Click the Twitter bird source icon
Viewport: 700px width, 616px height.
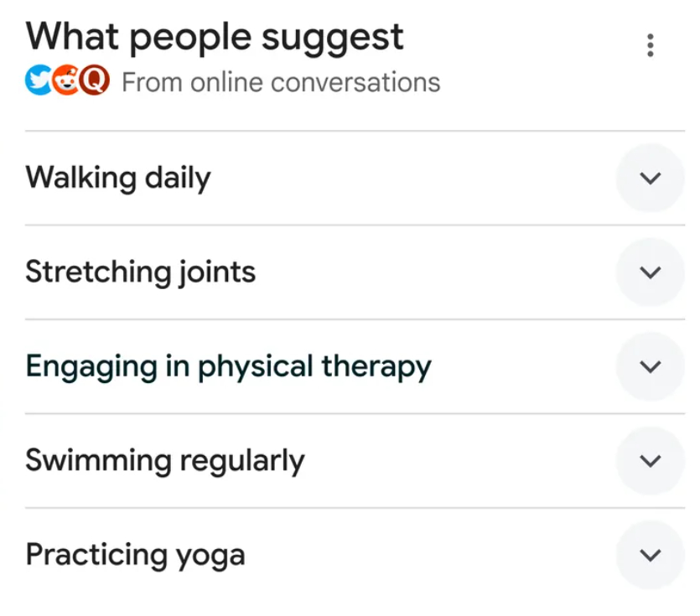point(38,81)
